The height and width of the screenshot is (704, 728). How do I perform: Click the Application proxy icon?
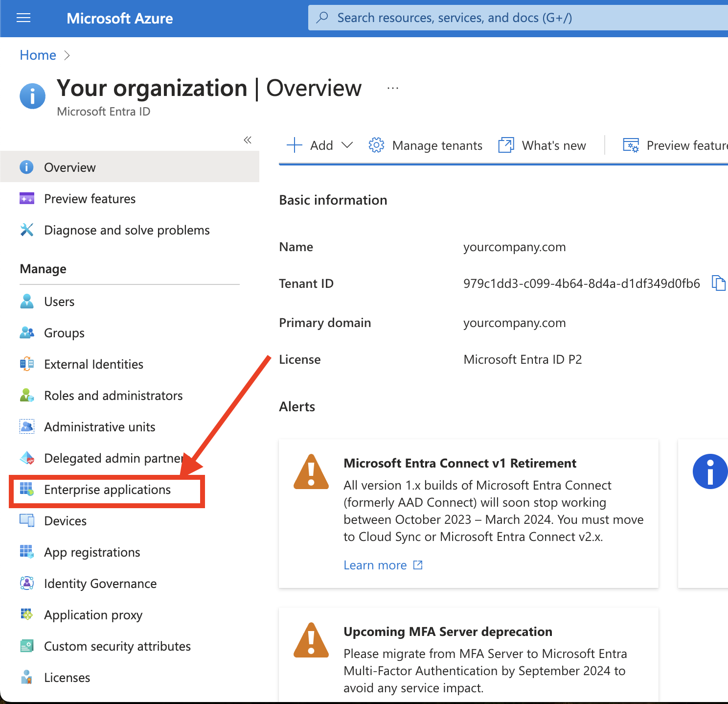(27, 614)
